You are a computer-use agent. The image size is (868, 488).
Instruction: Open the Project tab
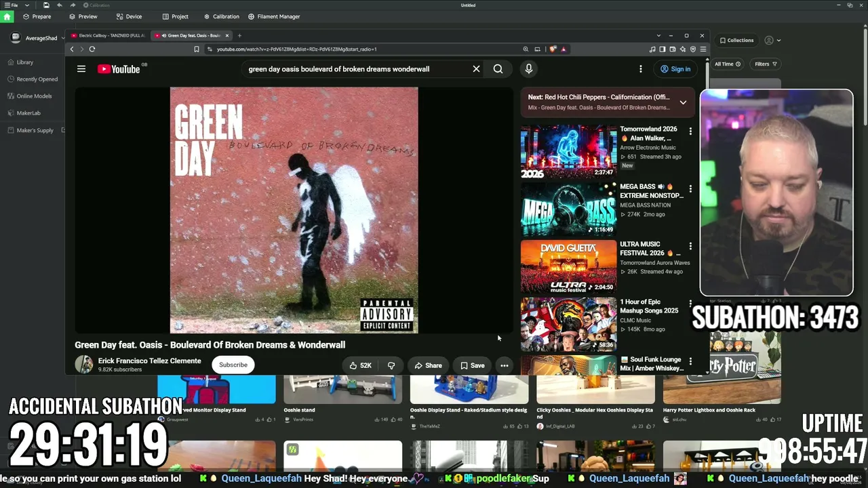coord(175,16)
